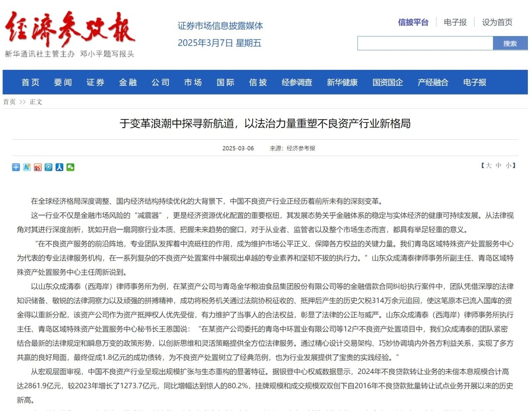This screenshot has height=411, width=532.
Task: Open the 要闻 navigation tab
Action: pyautogui.click(x=63, y=82)
